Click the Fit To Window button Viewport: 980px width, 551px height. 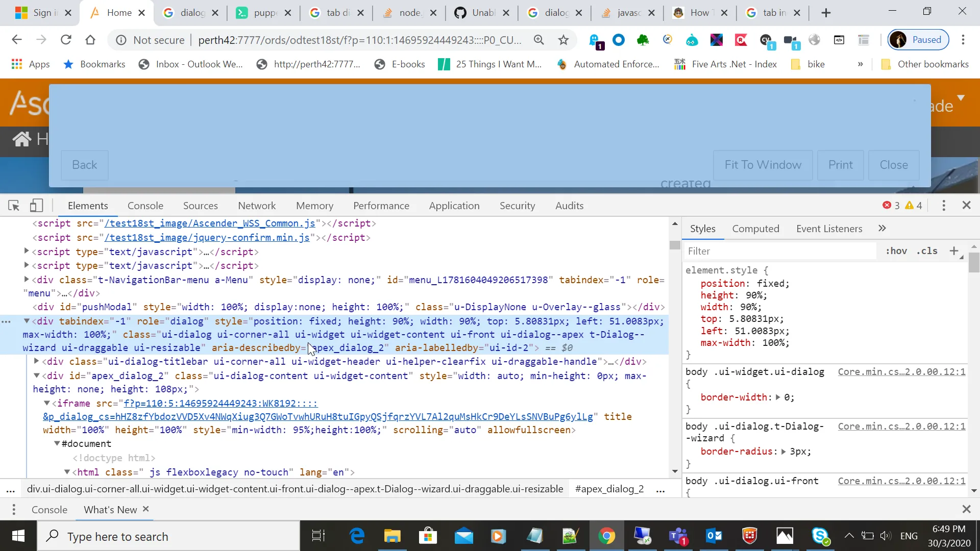763,165
